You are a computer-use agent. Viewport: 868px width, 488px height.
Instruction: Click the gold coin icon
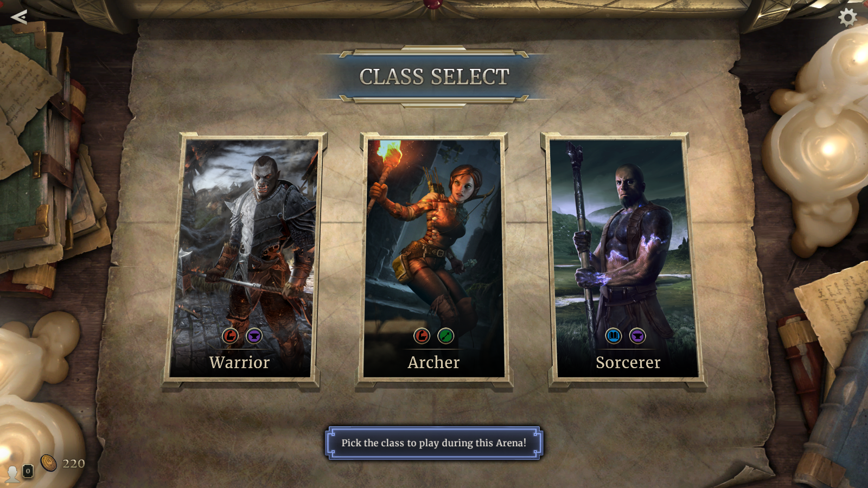[49, 463]
